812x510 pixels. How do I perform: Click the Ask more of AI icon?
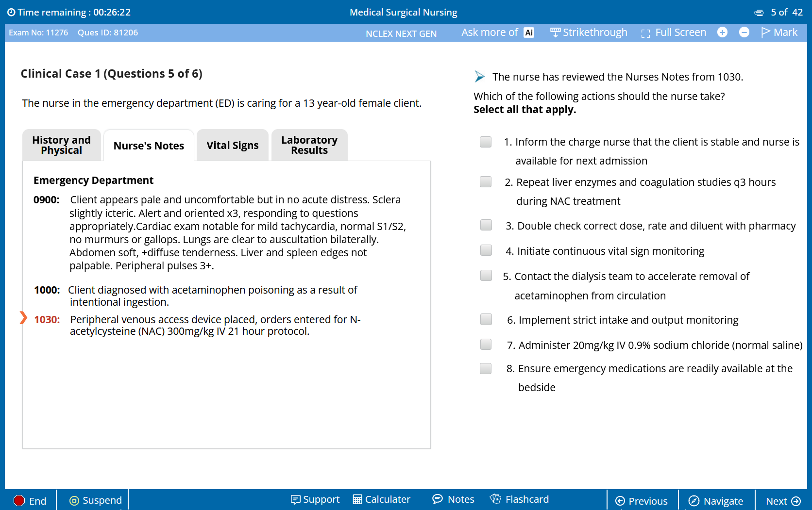tap(529, 33)
